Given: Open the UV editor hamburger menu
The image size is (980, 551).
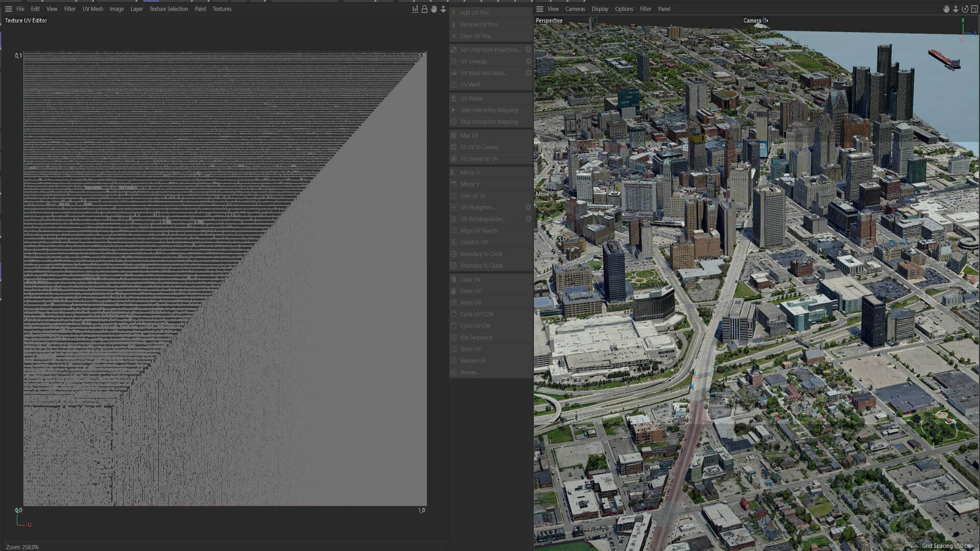Looking at the screenshot, I should pyautogui.click(x=9, y=9).
